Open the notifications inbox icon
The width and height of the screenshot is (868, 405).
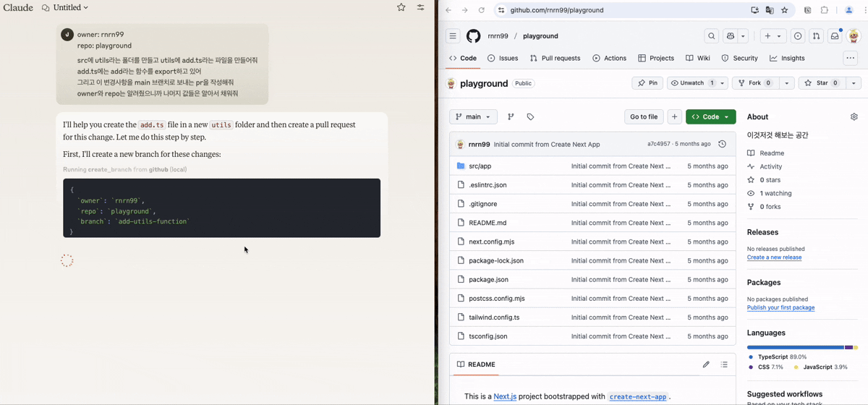pyautogui.click(x=835, y=36)
